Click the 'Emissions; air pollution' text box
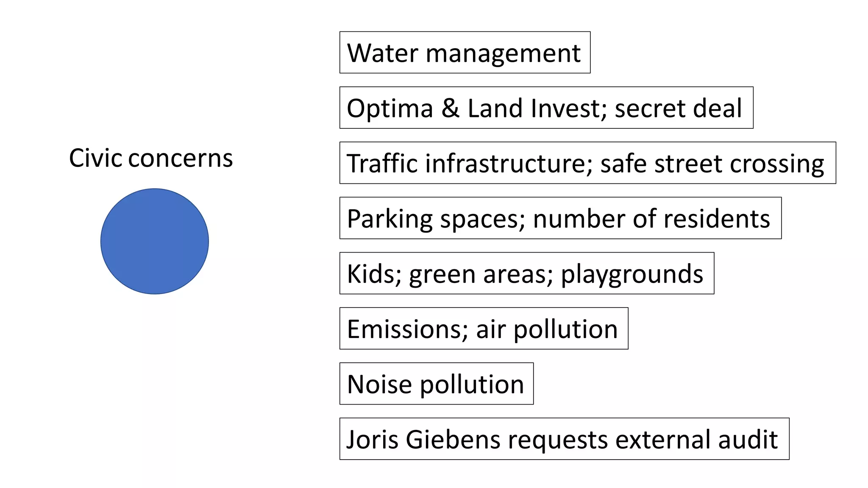Screen dimensions: 868x488 [x=484, y=328]
